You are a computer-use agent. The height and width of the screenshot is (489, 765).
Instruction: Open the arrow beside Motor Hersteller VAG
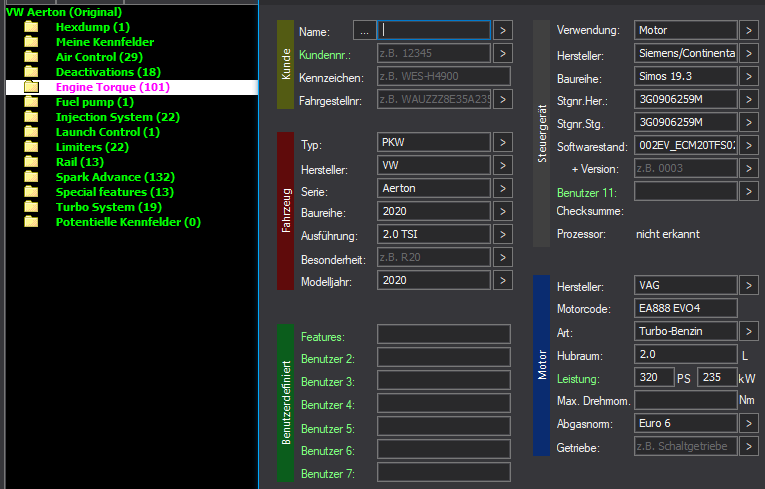coord(748,285)
